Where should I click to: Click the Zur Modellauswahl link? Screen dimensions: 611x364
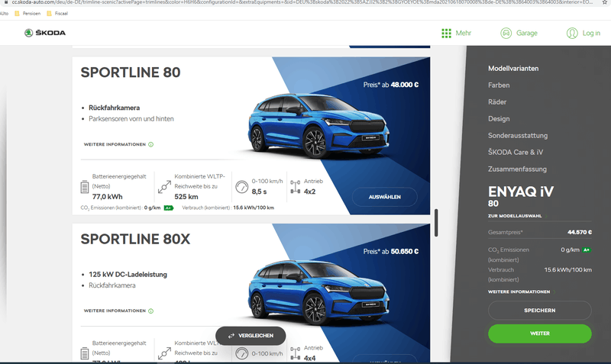point(515,216)
